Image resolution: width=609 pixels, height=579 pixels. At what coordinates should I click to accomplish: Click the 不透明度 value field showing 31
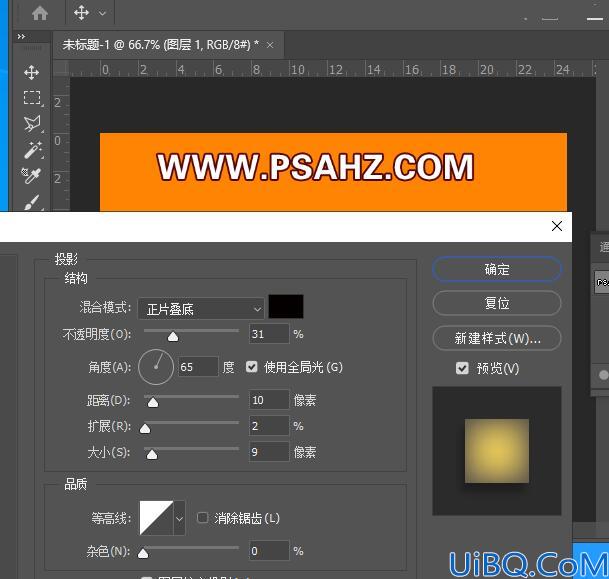[269, 334]
